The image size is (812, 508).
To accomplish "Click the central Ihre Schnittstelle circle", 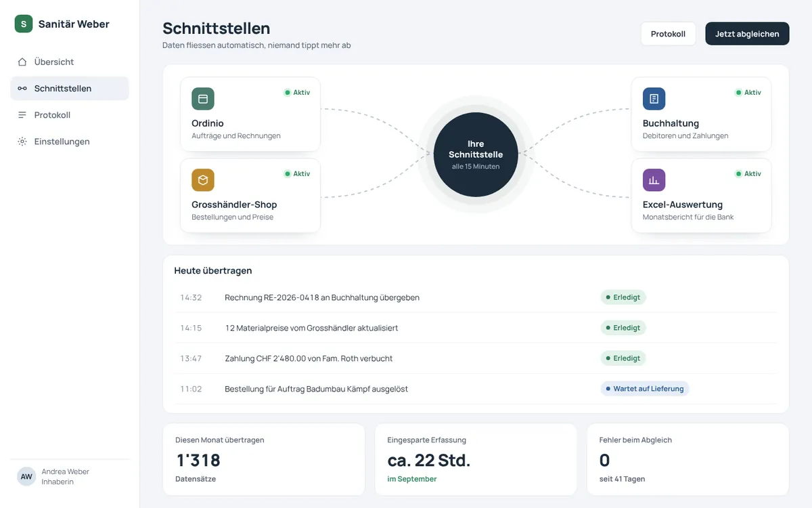I will tap(476, 154).
